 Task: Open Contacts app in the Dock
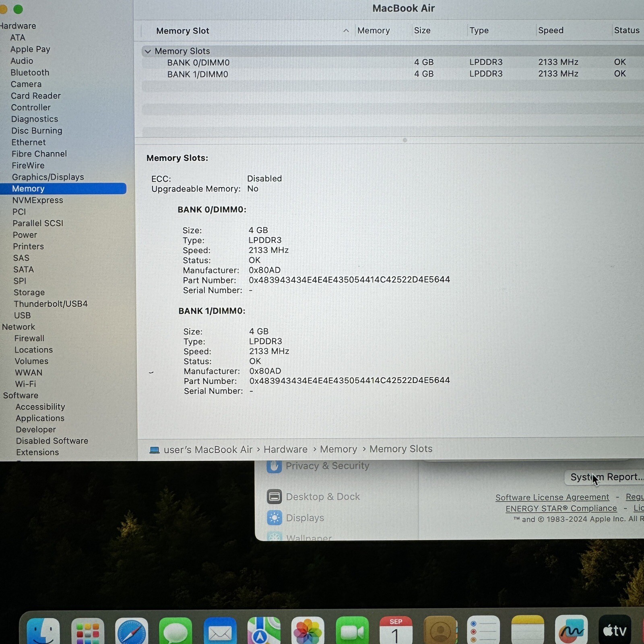[440, 631]
